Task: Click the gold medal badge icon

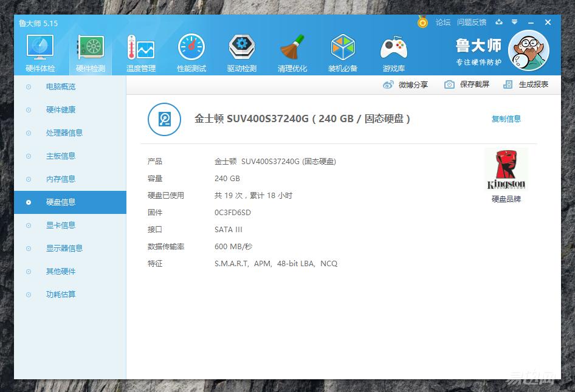Action: click(422, 22)
